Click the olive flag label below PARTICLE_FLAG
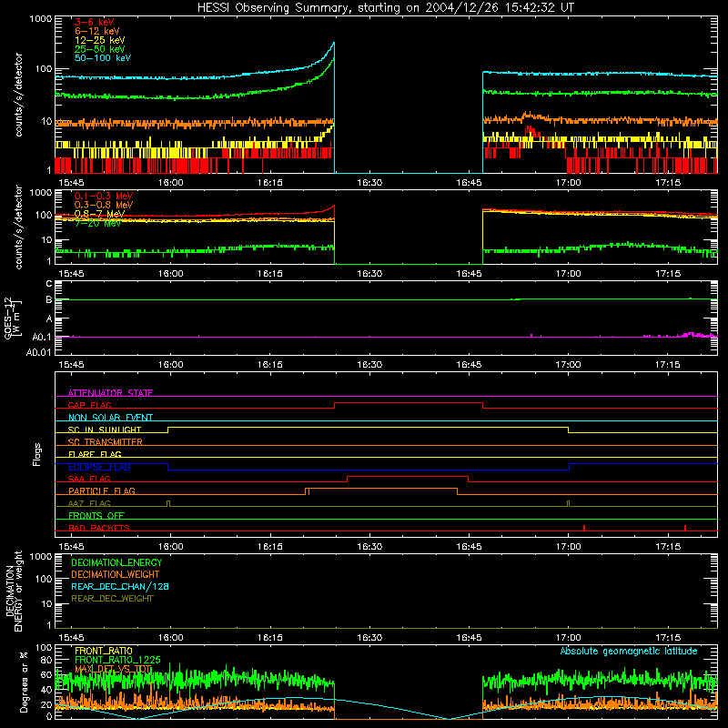728x728 pixels. tap(89, 503)
